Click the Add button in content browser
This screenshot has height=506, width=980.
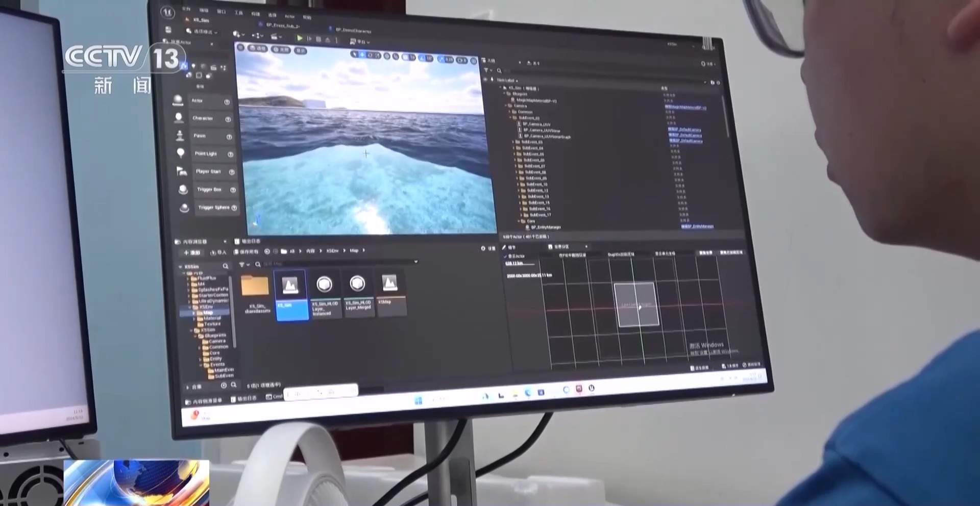(192, 252)
